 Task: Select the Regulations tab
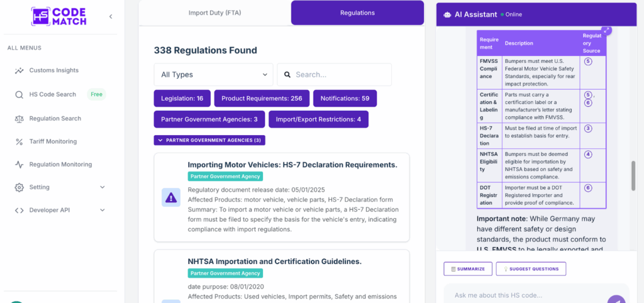coord(357,13)
